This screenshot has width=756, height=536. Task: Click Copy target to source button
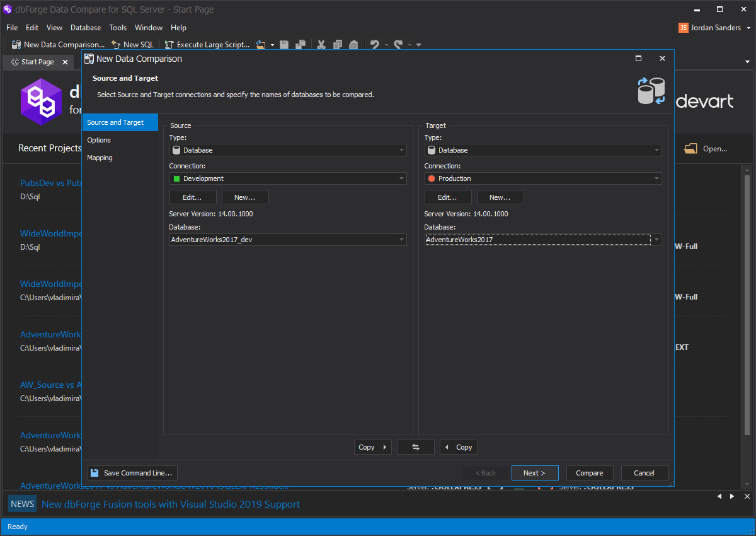(x=459, y=447)
